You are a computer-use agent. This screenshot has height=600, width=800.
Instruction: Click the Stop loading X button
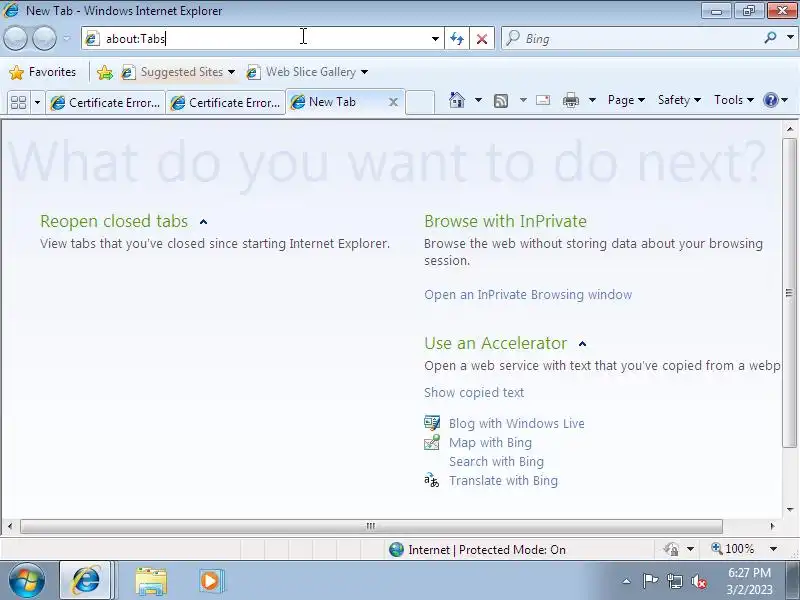481,39
